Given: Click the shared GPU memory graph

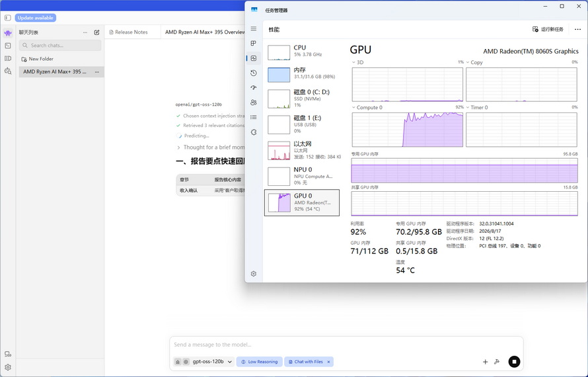Looking at the screenshot, I should (x=464, y=204).
